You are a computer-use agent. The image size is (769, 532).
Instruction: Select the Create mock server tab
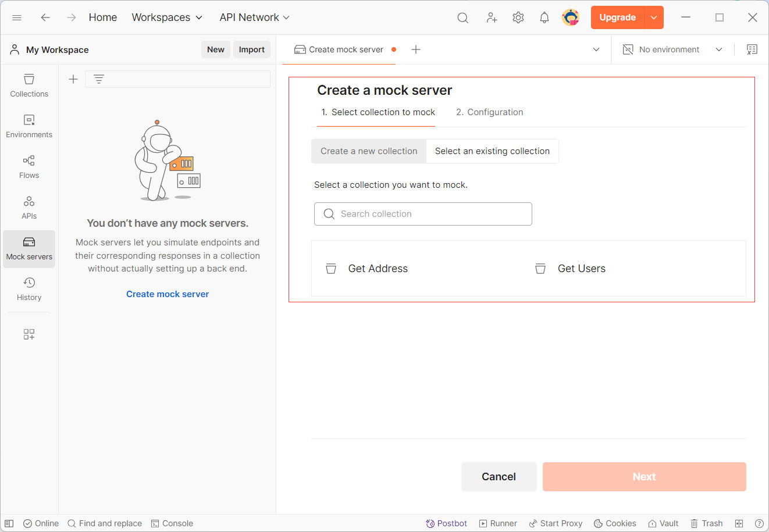(339, 49)
